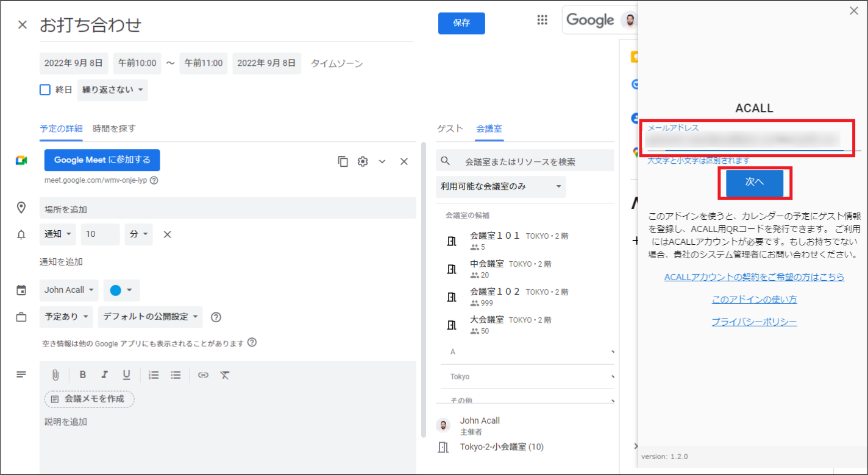Open the John Acall calendar dropdown
Viewport: 868px width, 475px height.
(x=69, y=290)
